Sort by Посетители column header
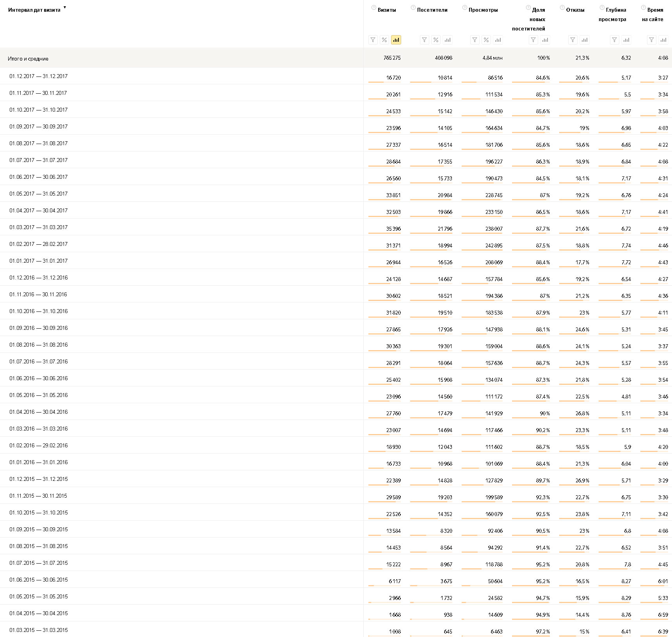This screenshot has height=637, width=672. coord(432,10)
